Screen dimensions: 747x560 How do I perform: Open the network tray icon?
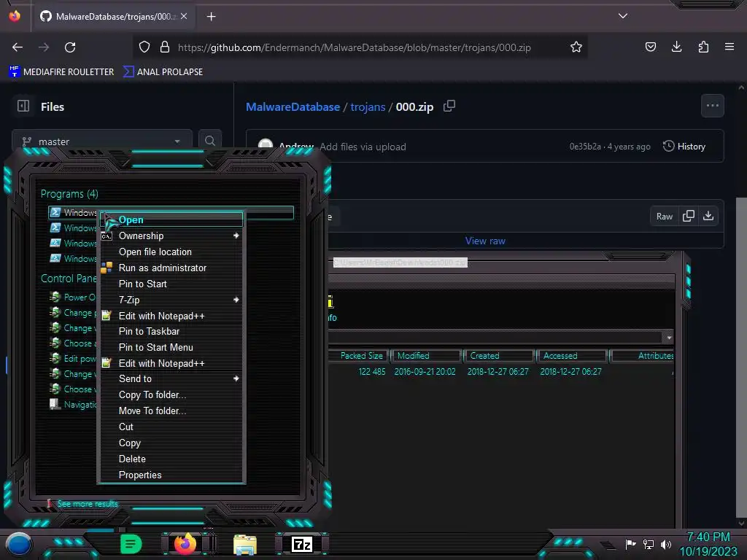point(648,544)
